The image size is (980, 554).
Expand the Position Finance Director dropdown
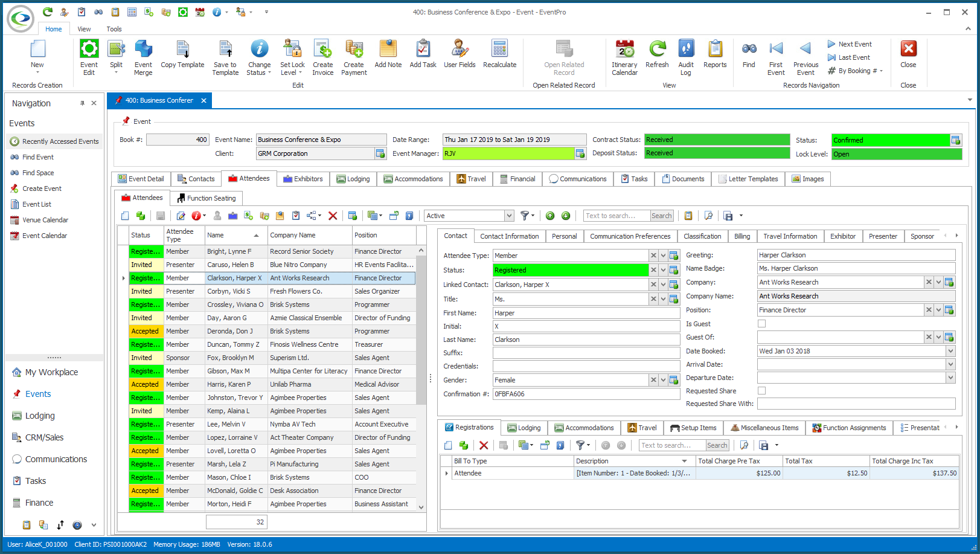[x=938, y=310]
